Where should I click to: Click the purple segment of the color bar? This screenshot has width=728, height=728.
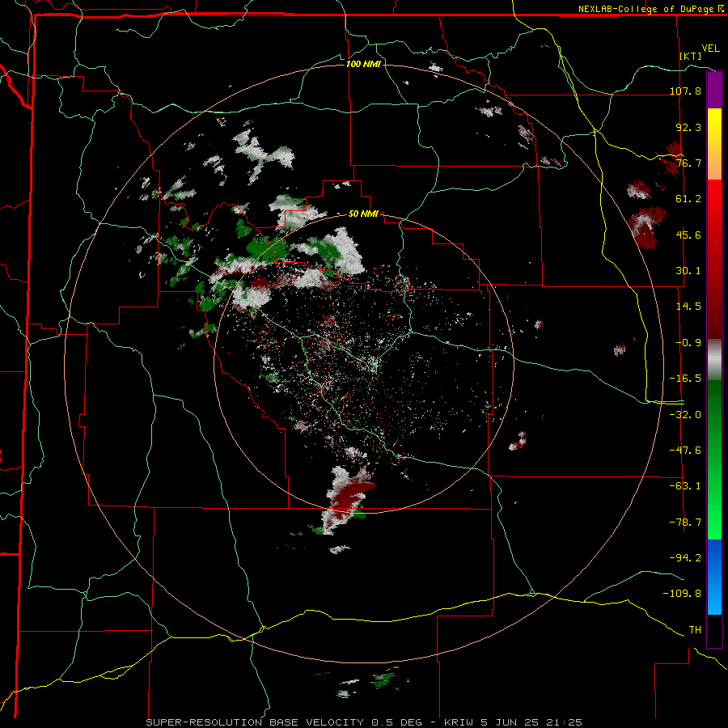click(714, 90)
